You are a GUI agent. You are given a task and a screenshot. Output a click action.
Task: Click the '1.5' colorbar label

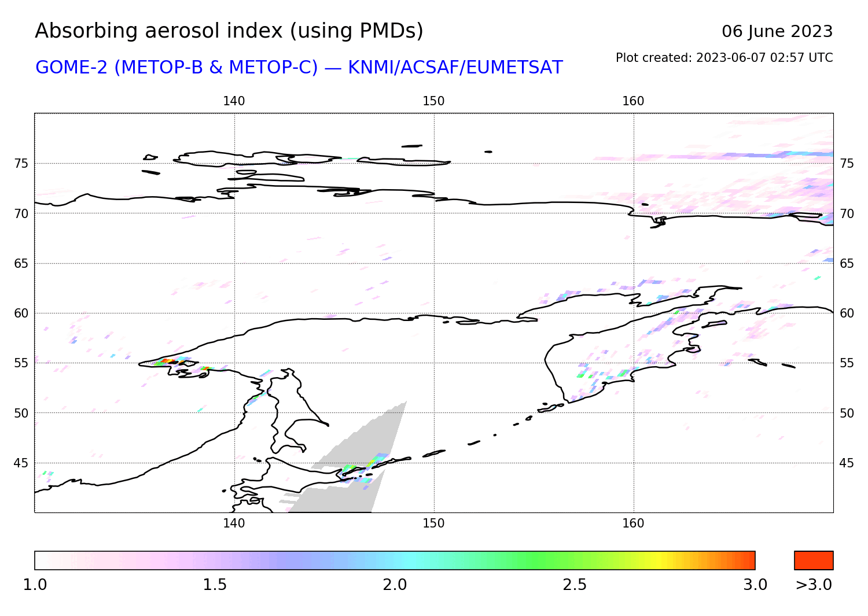(x=215, y=585)
